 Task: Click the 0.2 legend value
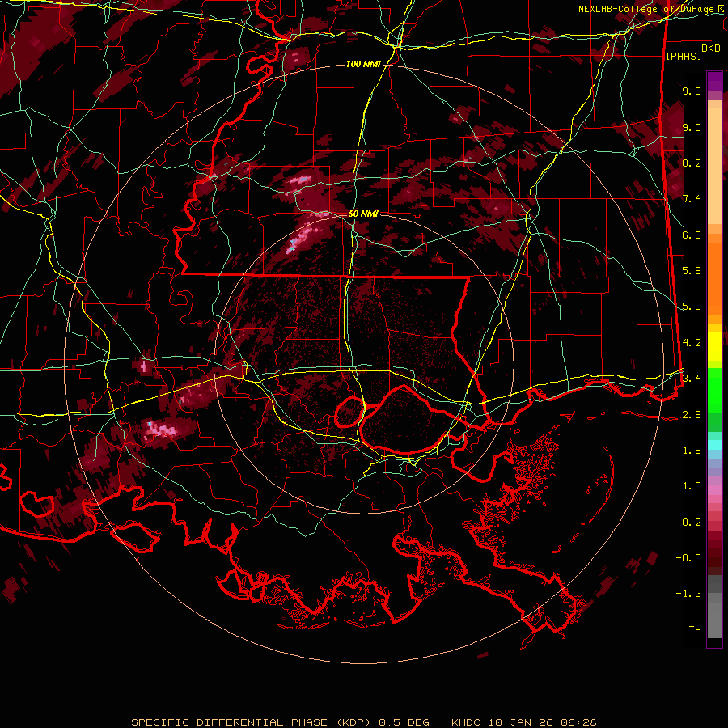[x=692, y=522]
